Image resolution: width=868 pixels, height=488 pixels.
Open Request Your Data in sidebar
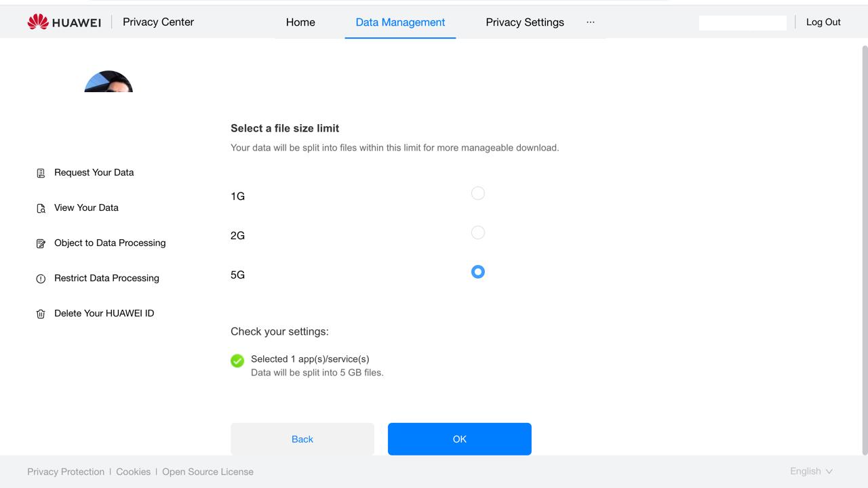pos(94,172)
